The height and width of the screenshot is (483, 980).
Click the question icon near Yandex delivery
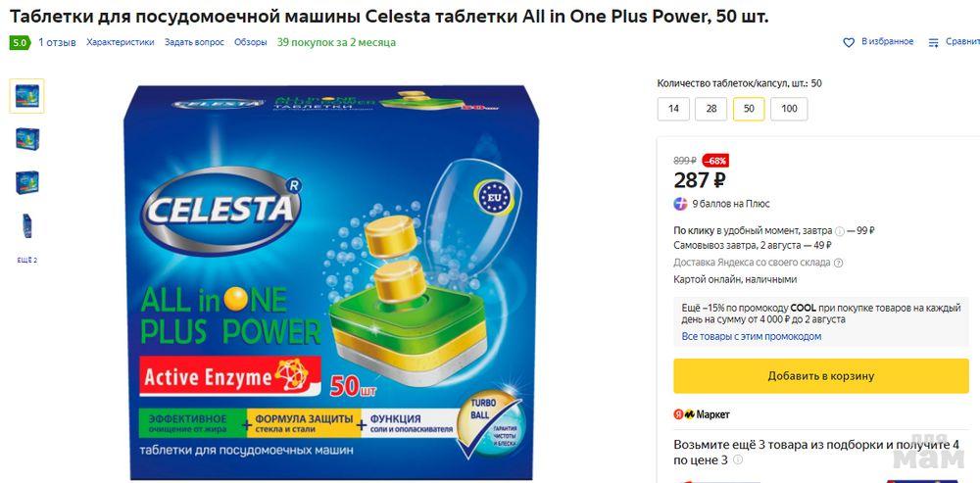point(838,264)
